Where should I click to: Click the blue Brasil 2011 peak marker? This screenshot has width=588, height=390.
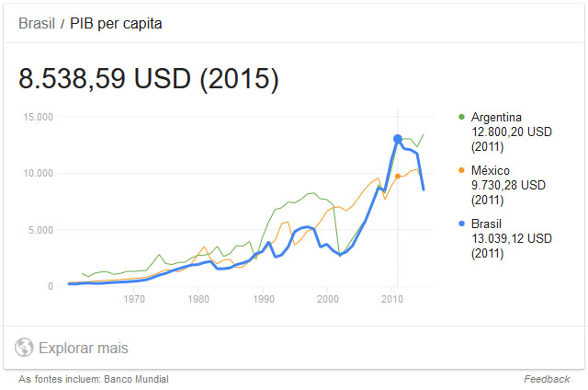click(x=397, y=139)
